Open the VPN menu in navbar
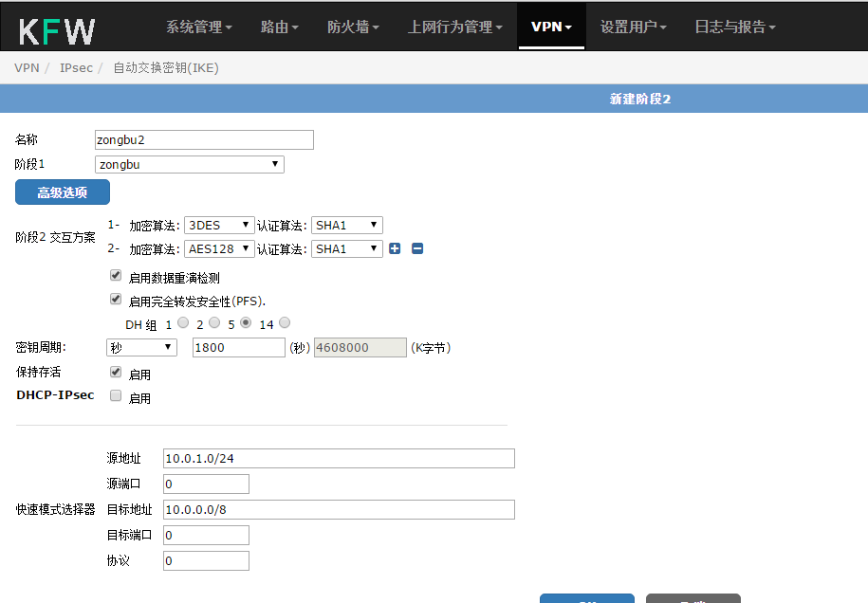Image resolution: width=868 pixels, height=603 pixels. (551, 27)
